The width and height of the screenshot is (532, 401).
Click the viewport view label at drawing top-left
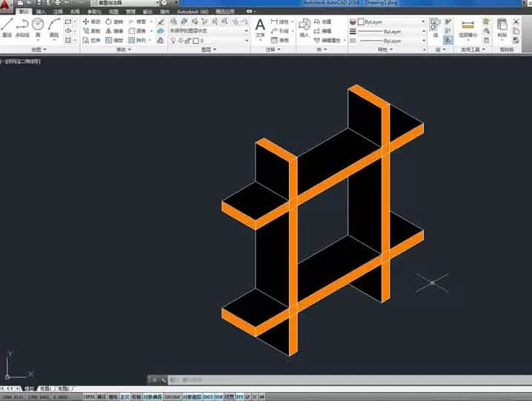[x=20, y=62]
